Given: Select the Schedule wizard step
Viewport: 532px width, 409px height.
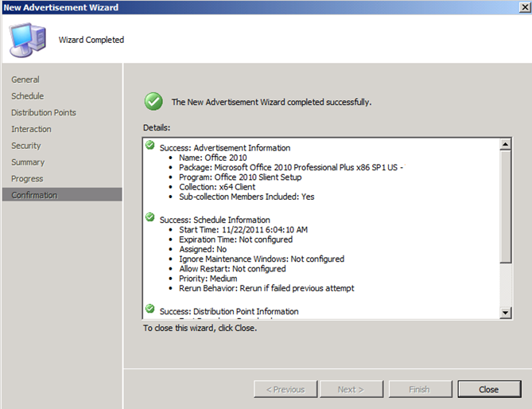Looking at the screenshot, I should pos(28,96).
